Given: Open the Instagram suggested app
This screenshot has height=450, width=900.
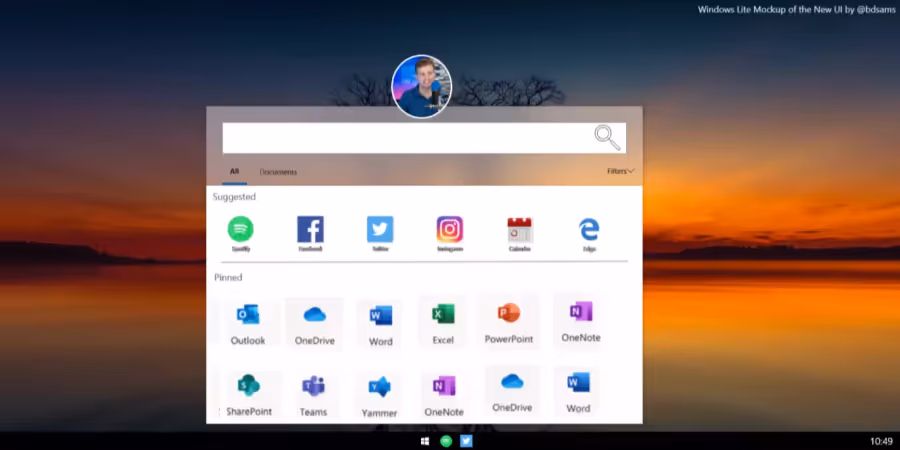Looking at the screenshot, I should point(449,234).
